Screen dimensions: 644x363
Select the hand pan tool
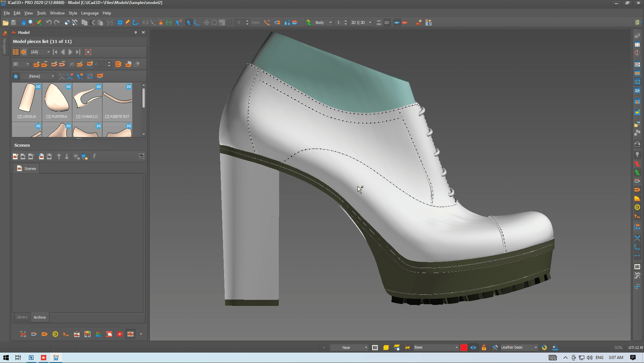tap(23, 22)
